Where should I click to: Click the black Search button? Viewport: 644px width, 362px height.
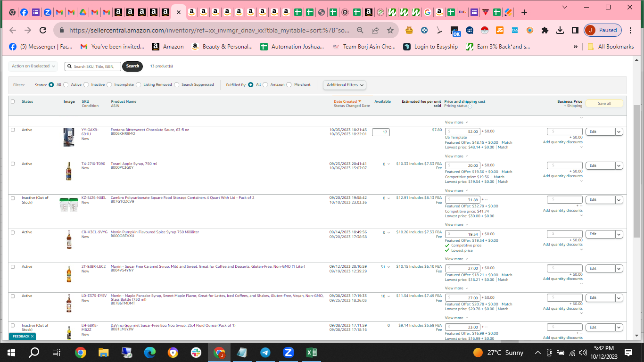coord(132,66)
